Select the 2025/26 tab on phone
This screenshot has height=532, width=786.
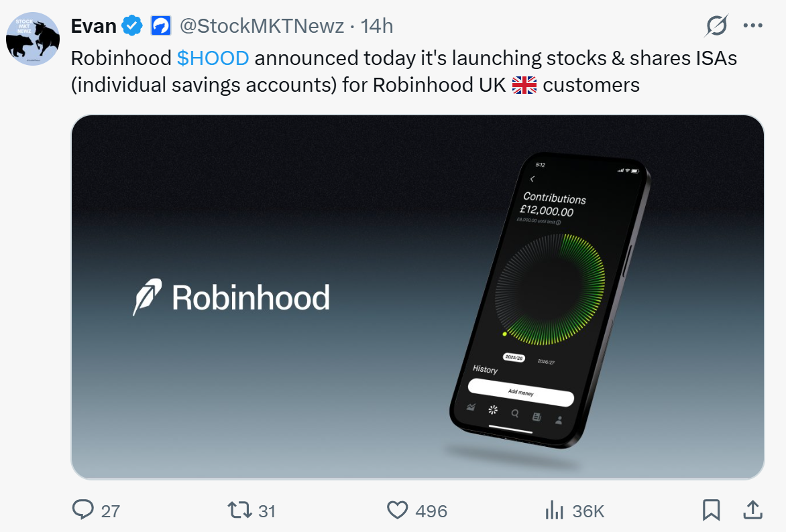[514, 358]
